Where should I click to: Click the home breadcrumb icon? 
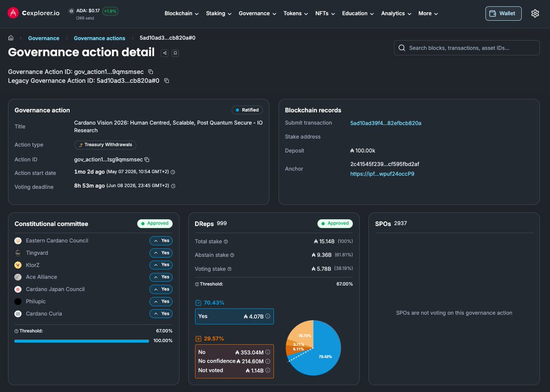(11, 38)
